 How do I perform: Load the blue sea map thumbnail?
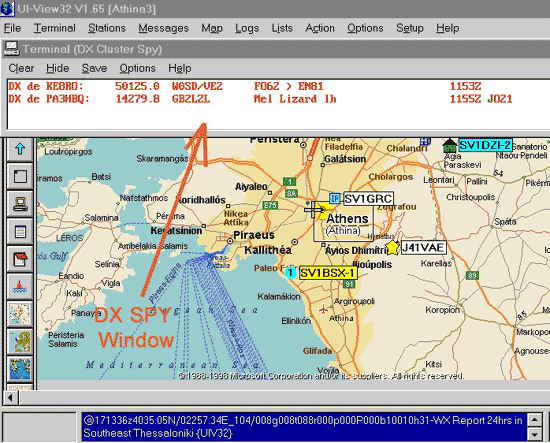coord(20,369)
